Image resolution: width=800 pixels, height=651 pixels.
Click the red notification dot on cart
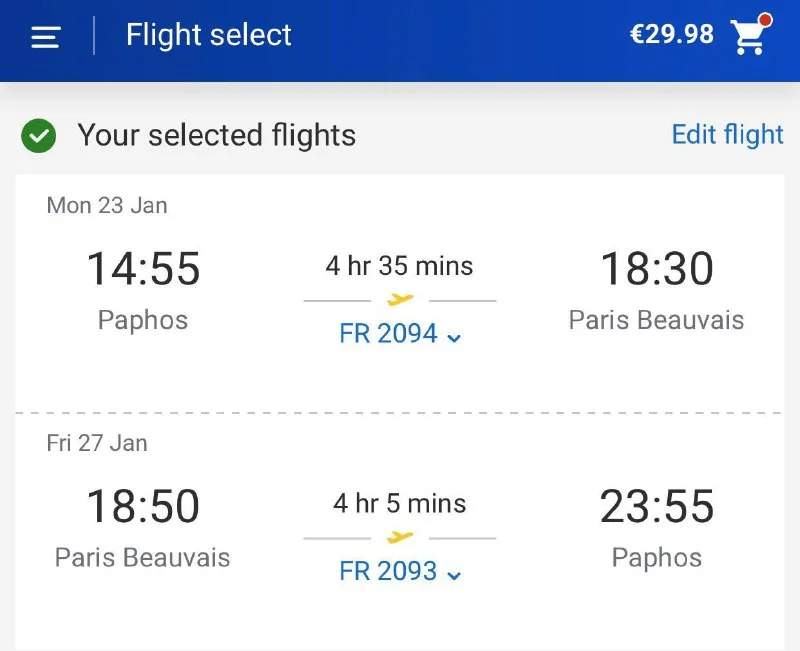click(765, 20)
